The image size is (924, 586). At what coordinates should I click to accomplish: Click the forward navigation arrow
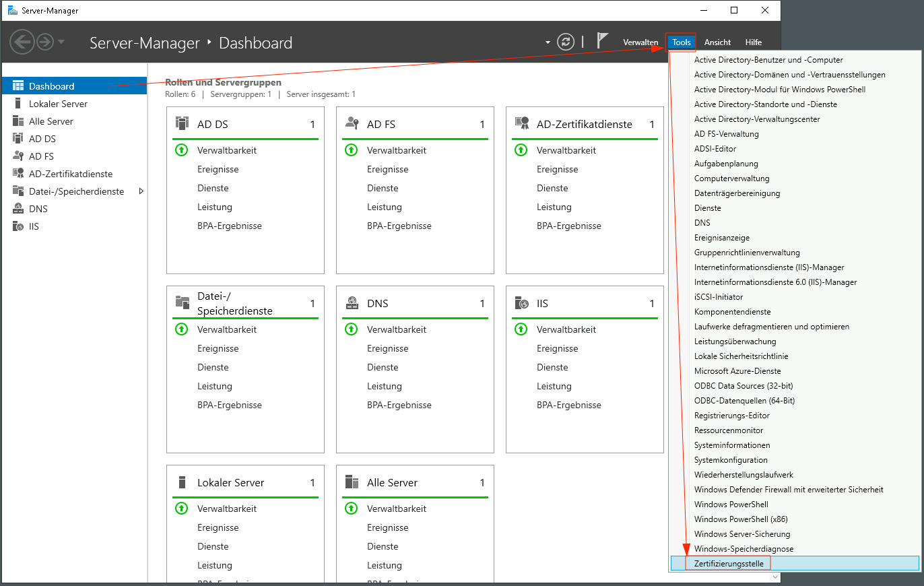click(45, 42)
